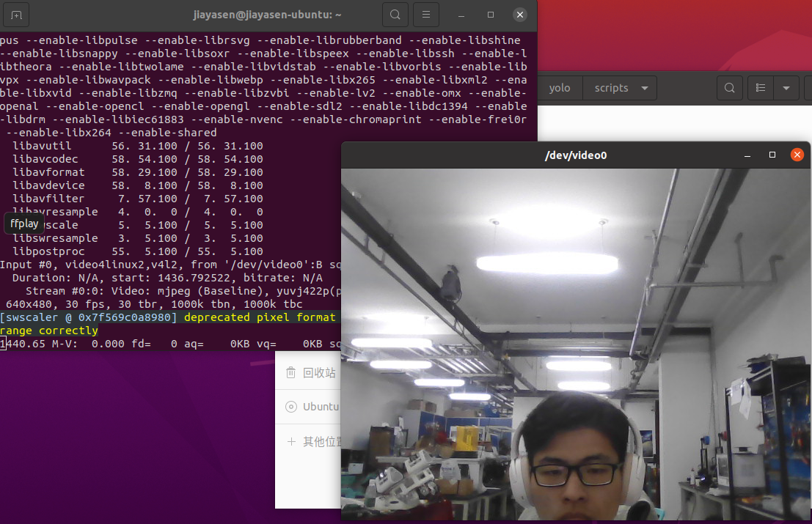The image size is (812, 524).
Task: Open a new tab in the terminal
Action: point(16,15)
